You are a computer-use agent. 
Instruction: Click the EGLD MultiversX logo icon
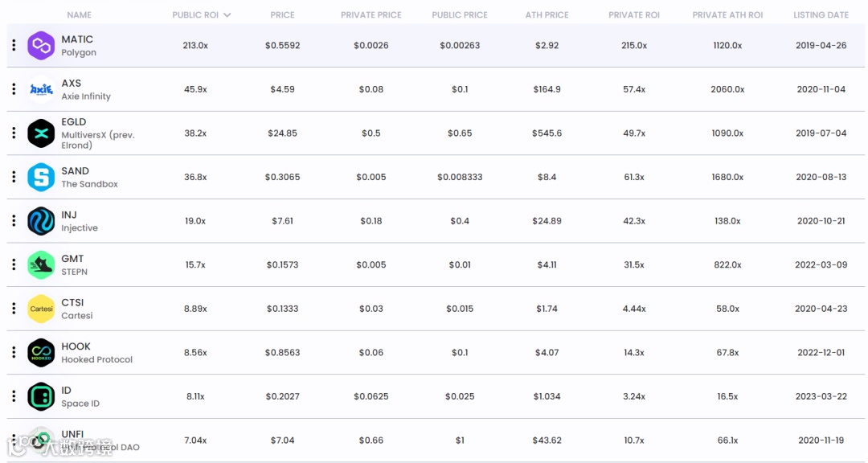click(41, 133)
